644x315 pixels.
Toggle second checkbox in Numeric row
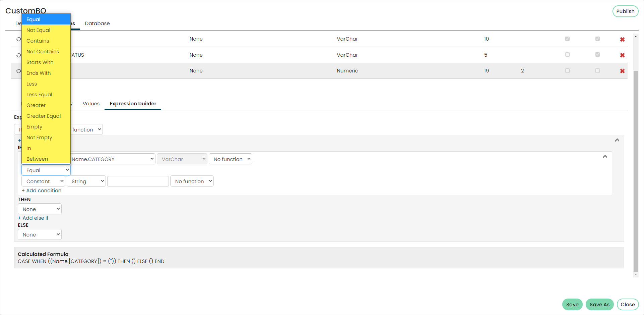pos(597,71)
